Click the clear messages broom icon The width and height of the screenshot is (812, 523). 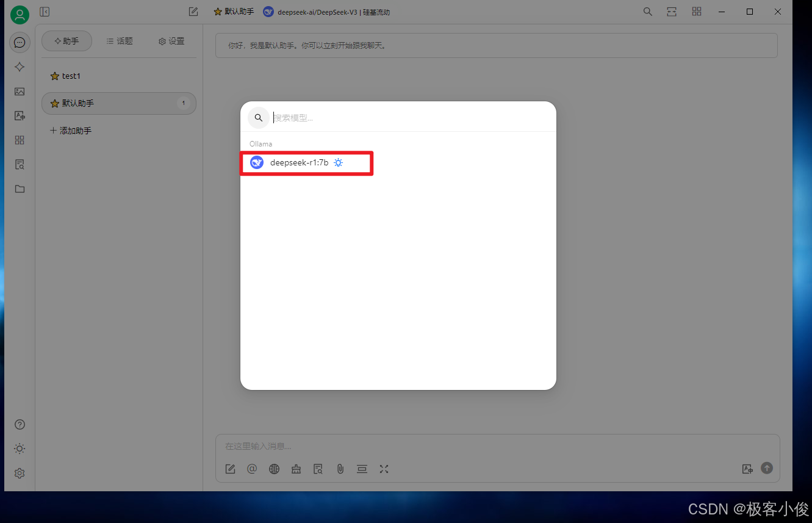(x=296, y=469)
